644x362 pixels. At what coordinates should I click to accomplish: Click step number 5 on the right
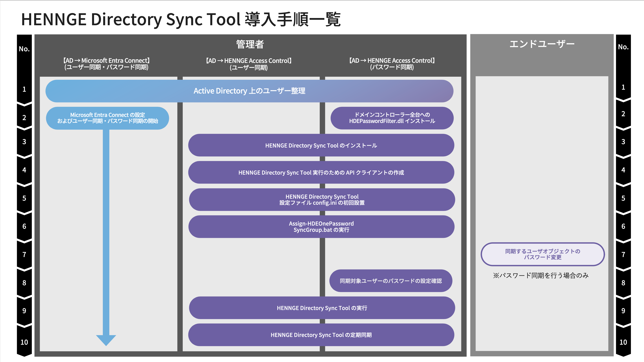pos(623,198)
